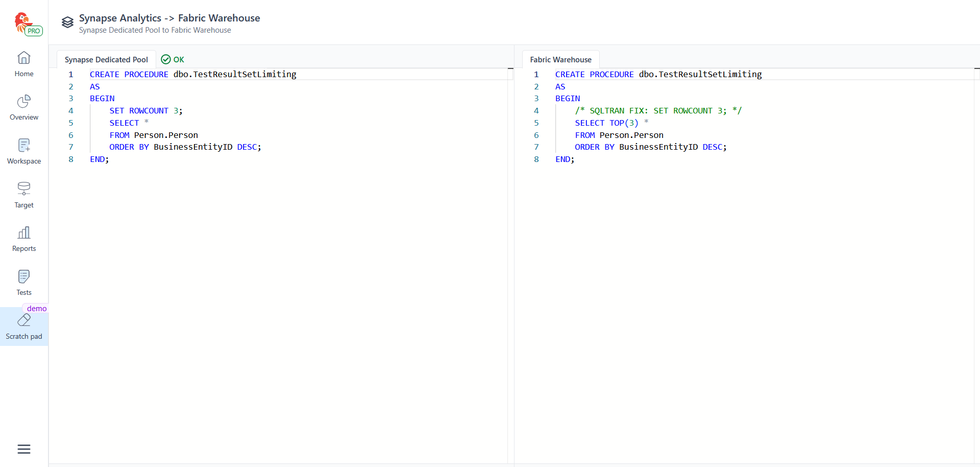Open Reports bar chart icon

point(24,233)
